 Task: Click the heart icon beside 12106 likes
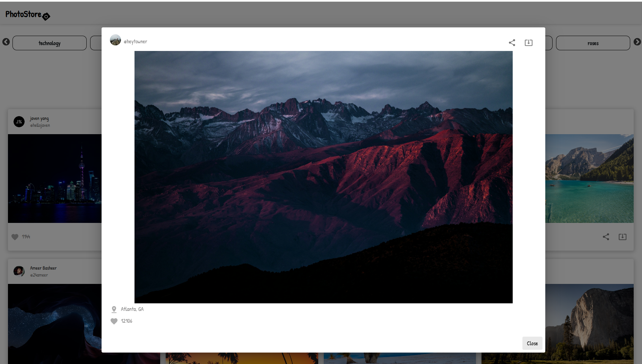114,321
